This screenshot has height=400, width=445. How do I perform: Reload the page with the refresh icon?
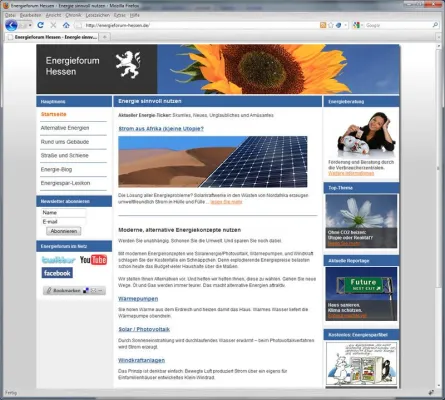pos(40,25)
